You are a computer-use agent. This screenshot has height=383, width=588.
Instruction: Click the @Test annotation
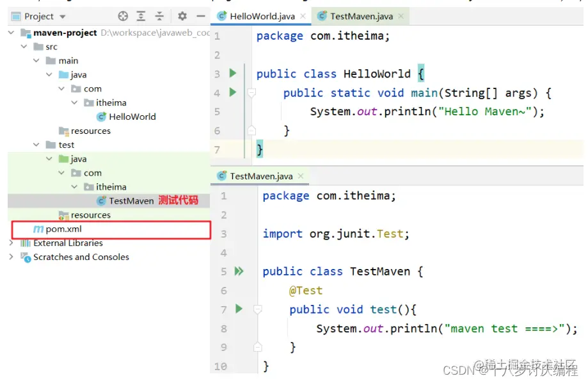click(306, 290)
